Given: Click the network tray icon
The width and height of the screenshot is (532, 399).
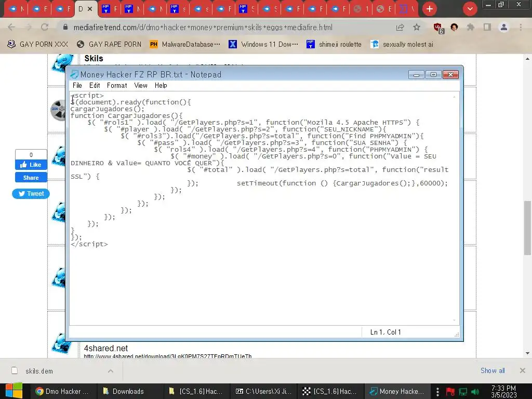Looking at the screenshot, I should [x=463, y=392].
